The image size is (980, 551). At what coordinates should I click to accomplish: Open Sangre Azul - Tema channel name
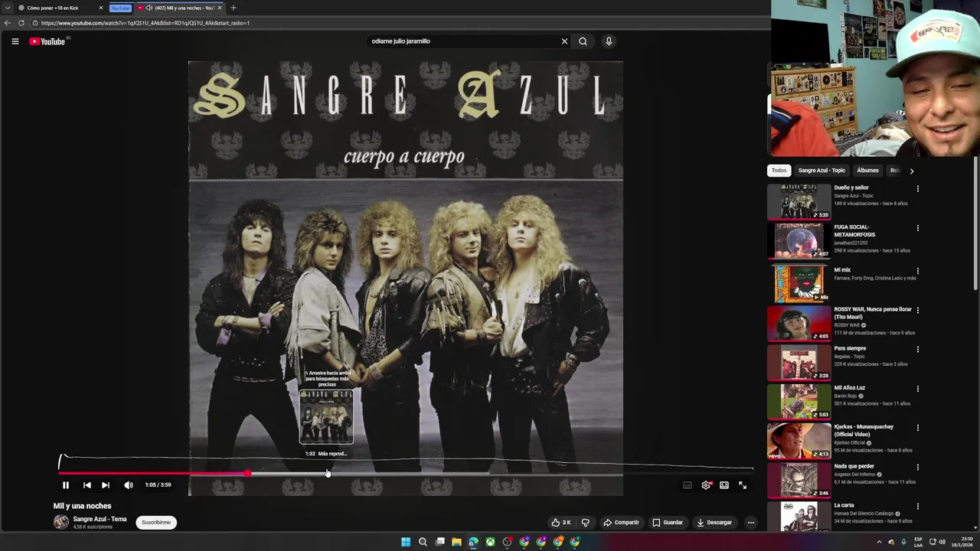click(x=100, y=519)
